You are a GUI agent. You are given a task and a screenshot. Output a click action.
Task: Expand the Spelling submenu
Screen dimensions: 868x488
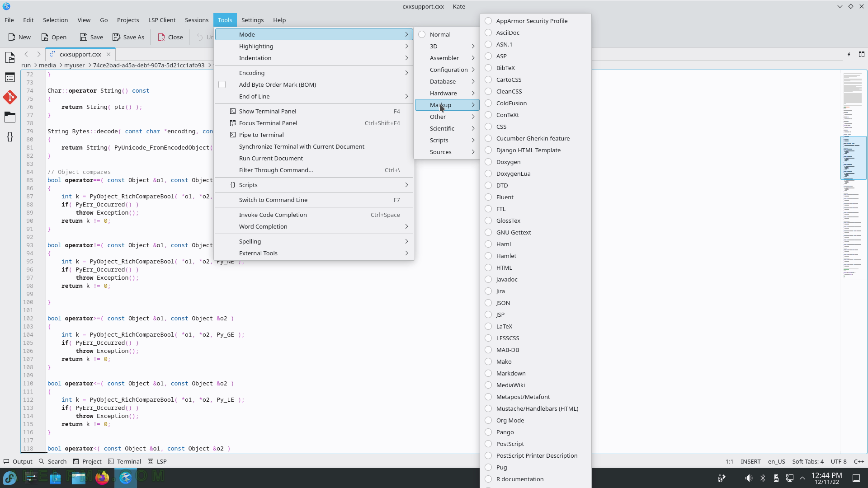click(x=314, y=241)
